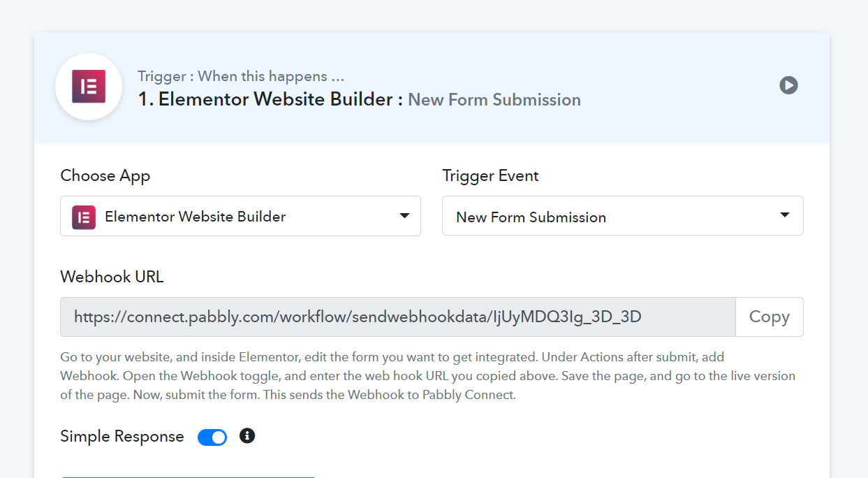868x478 pixels.
Task: Click the Trigger Event label
Action: pyautogui.click(x=491, y=176)
